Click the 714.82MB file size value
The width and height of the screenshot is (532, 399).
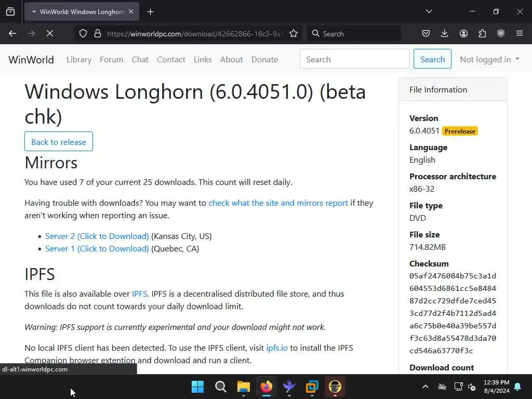pos(428,247)
